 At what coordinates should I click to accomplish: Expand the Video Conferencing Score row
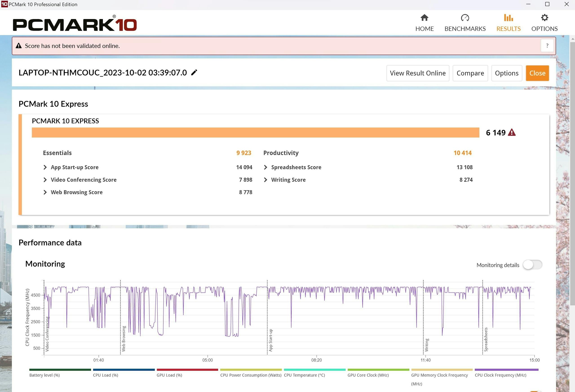click(45, 180)
